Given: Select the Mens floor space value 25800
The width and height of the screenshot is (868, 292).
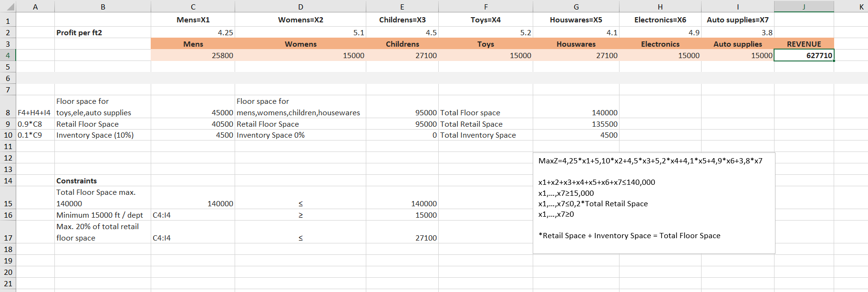Looking at the screenshot, I should pyautogui.click(x=193, y=55).
